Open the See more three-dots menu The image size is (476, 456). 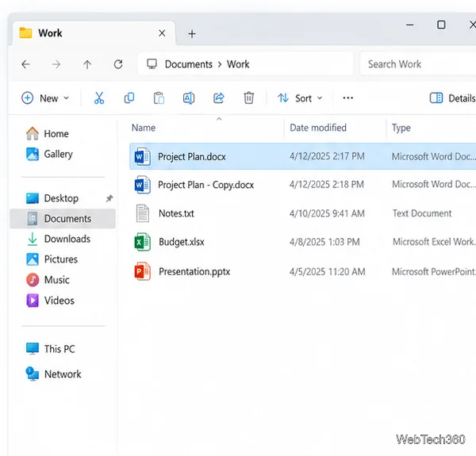point(348,98)
